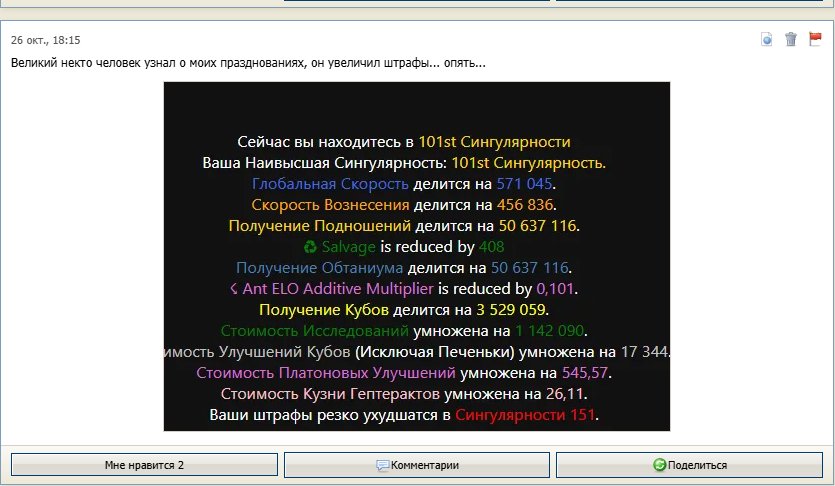Open the Singularity penalties screenshot image

(x=417, y=257)
